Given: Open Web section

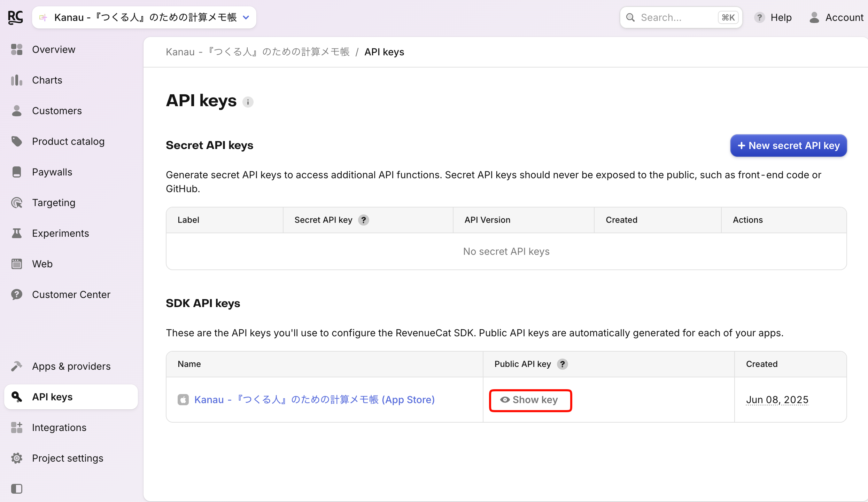Looking at the screenshot, I should 42,264.
